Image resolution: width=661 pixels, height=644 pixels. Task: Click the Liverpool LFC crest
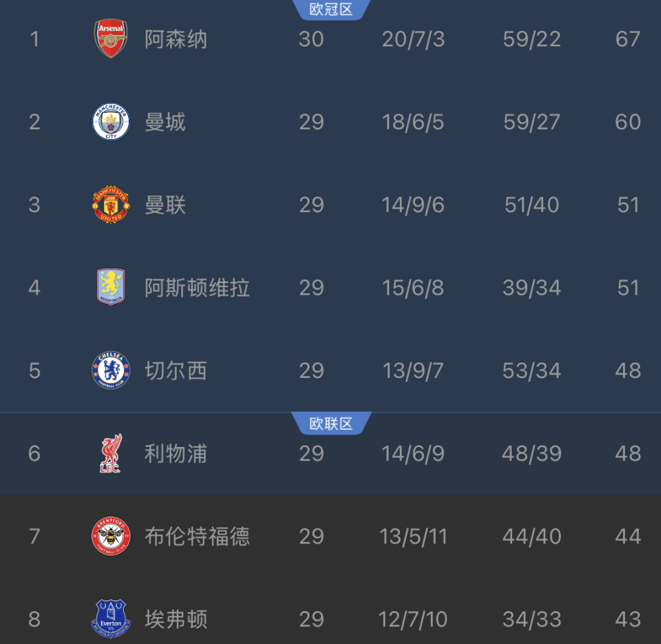click(x=111, y=453)
